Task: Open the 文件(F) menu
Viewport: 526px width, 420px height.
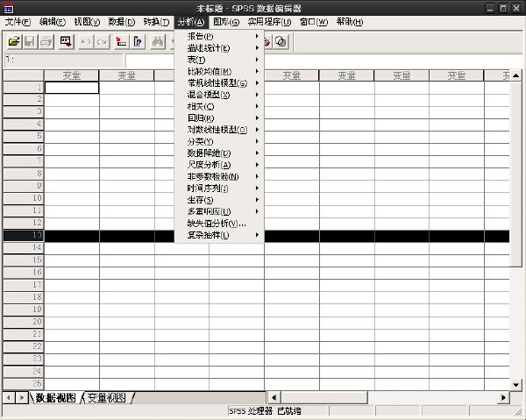Action: coord(18,22)
